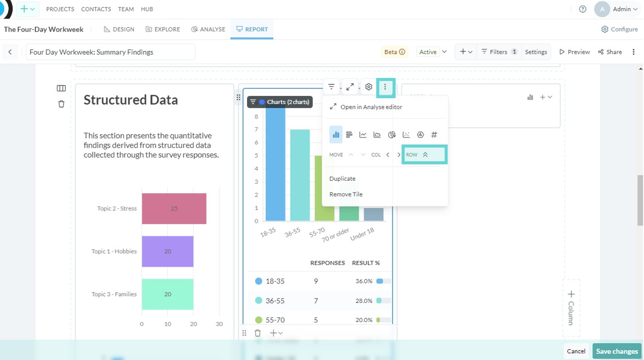Select the number (#) display type
Viewport: 644px width, 360px height.
434,134
